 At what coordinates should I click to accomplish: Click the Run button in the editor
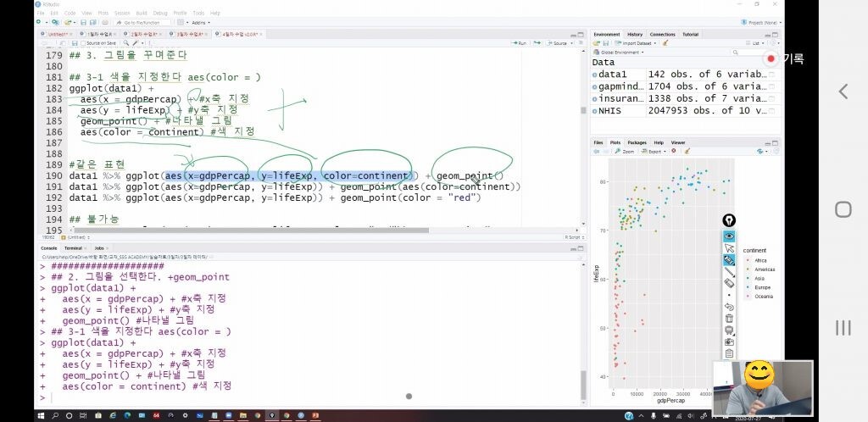(520, 42)
